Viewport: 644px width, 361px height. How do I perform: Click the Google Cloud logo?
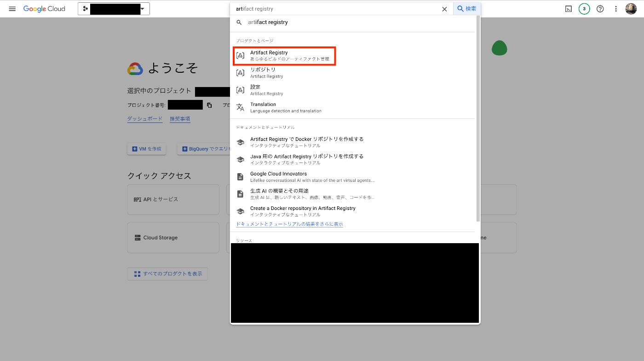click(44, 9)
